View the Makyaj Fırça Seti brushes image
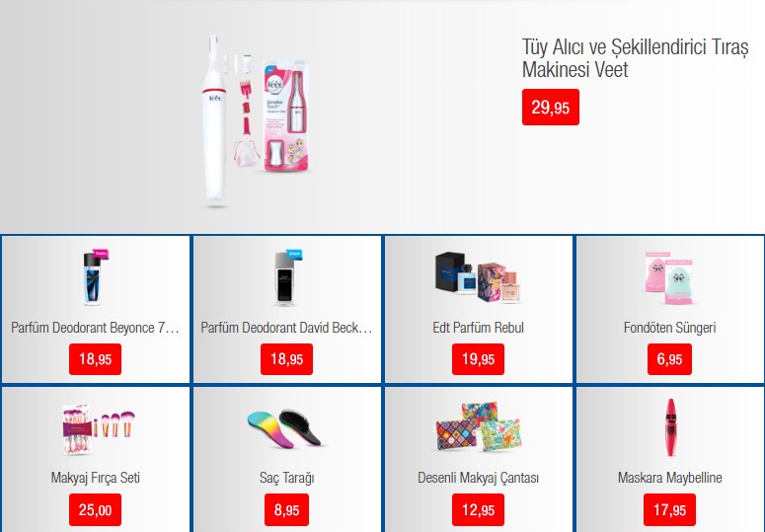Image resolution: width=765 pixels, height=532 pixels. point(98,429)
